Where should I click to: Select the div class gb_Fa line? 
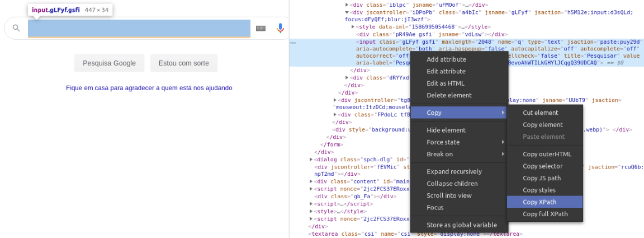click(356, 197)
